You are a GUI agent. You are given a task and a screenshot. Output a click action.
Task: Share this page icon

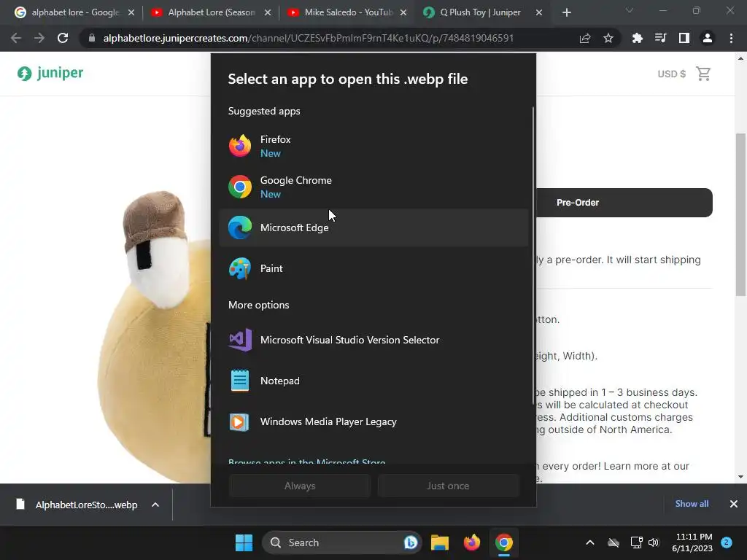(x=585, y=38)
